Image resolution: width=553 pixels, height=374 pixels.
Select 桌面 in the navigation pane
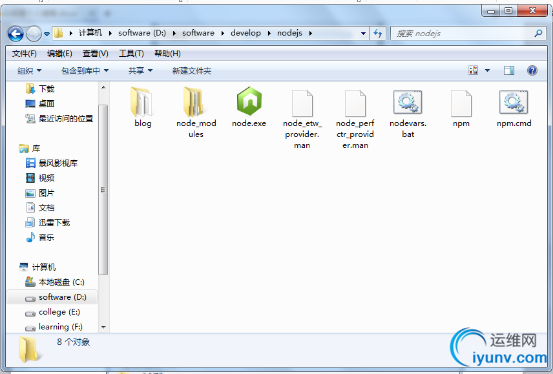pyautogui.click(x=40, y=103)
